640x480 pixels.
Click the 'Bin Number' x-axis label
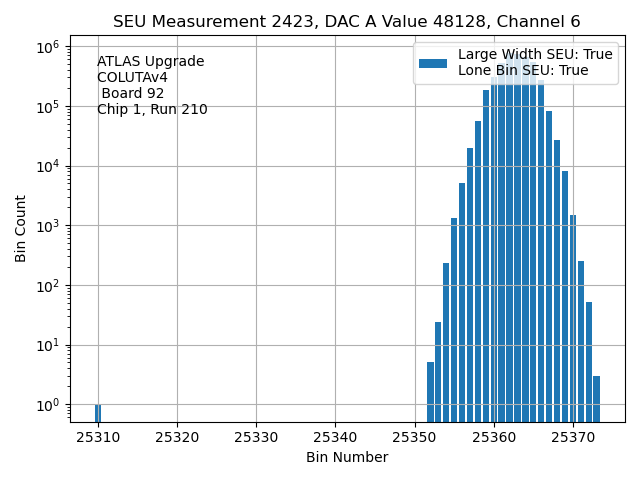click(347, 458)
